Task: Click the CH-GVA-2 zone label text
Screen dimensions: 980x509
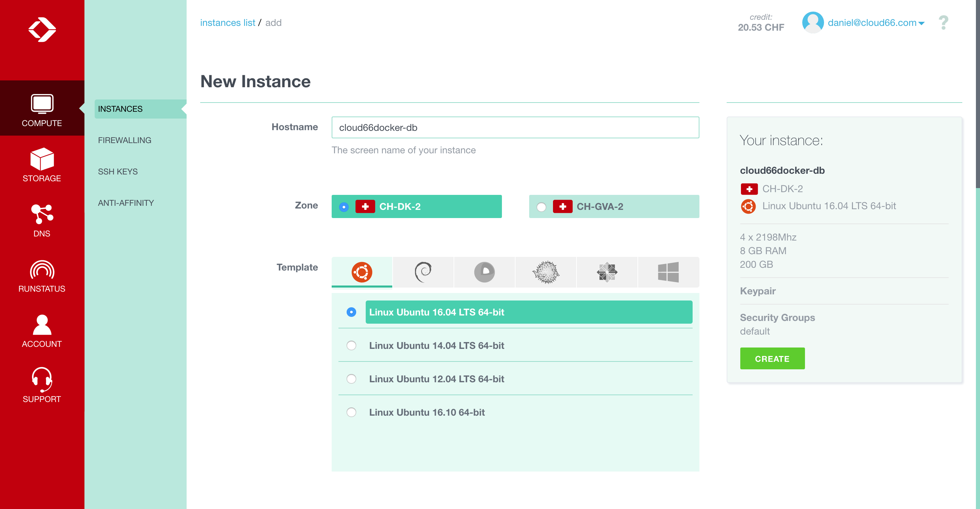Action: [600, 206]
